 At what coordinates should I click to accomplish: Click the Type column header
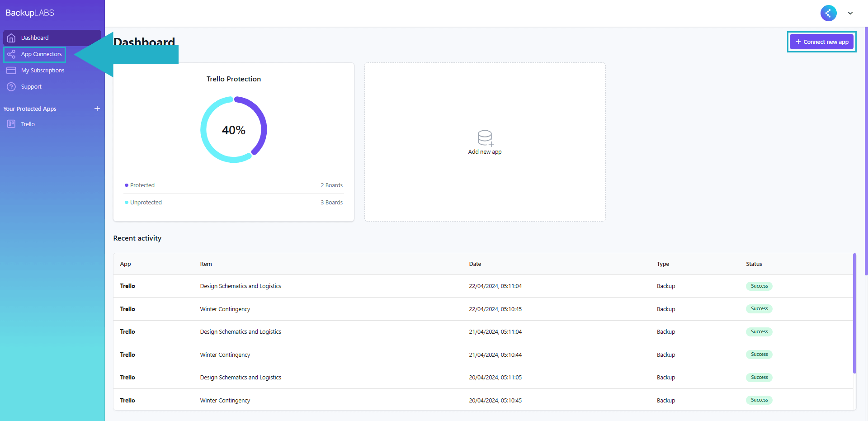[663, 264]
